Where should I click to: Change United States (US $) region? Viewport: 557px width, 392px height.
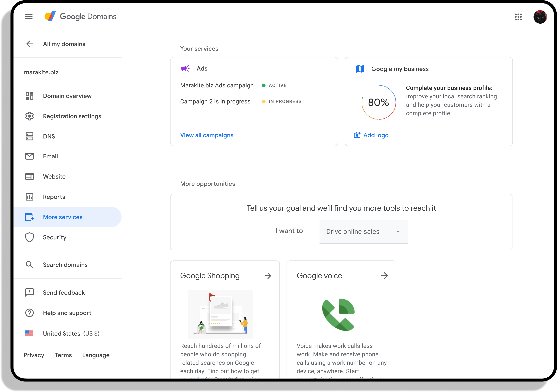71,334
